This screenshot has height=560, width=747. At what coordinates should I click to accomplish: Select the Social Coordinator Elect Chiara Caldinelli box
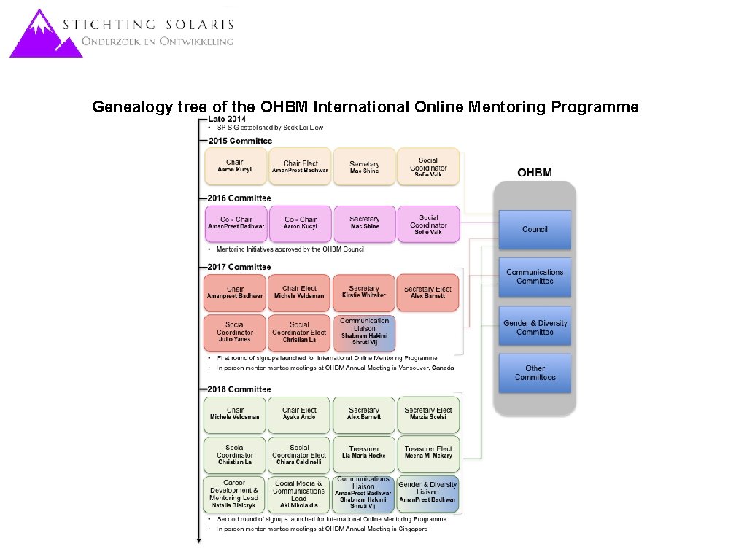coord(299,455)
